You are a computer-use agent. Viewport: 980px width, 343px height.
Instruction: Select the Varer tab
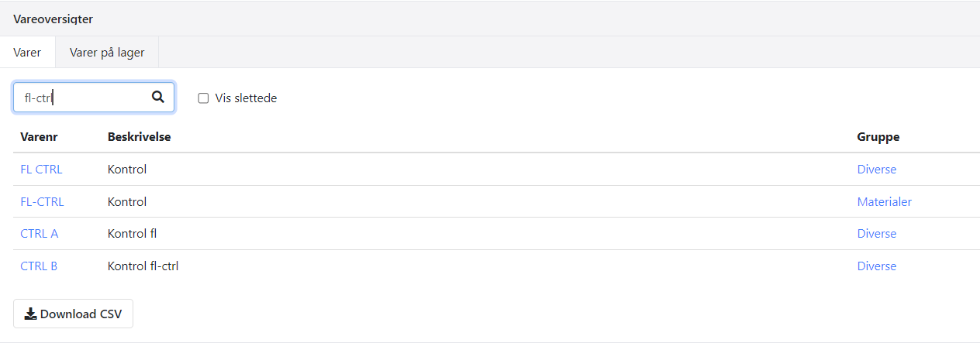click(27, 53)
